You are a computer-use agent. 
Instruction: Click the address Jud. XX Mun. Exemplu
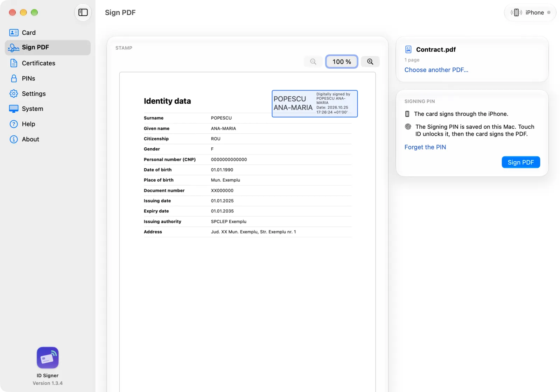(x=253, y=232)
